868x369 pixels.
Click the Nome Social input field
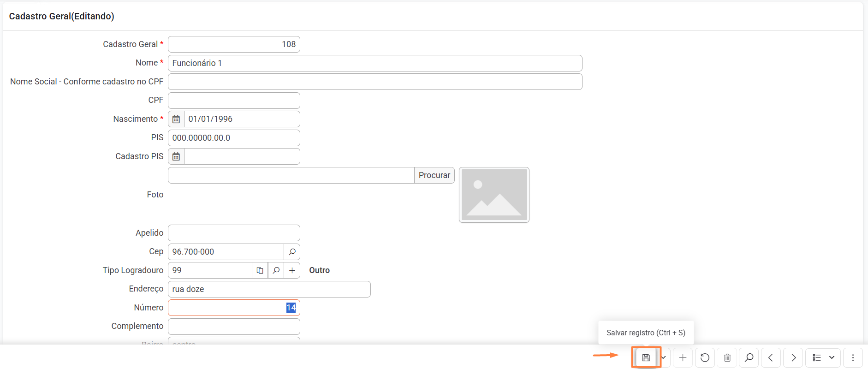[x=375, y=82]
